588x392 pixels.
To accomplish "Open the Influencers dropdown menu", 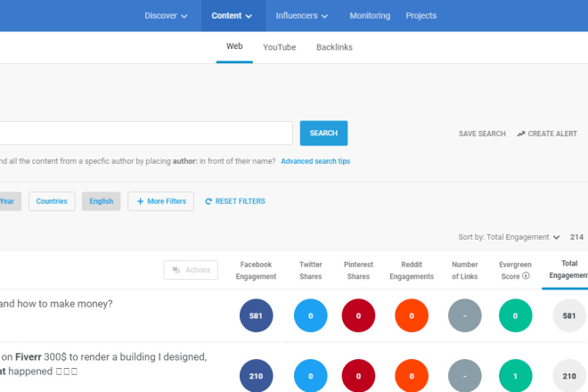I will [x=302, y=16].
